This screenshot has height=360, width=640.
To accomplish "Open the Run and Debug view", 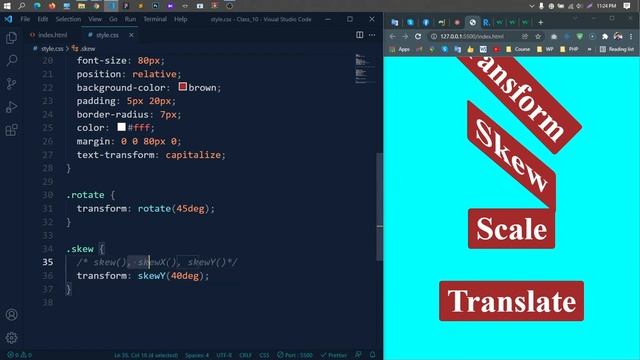I will [11, 107].
